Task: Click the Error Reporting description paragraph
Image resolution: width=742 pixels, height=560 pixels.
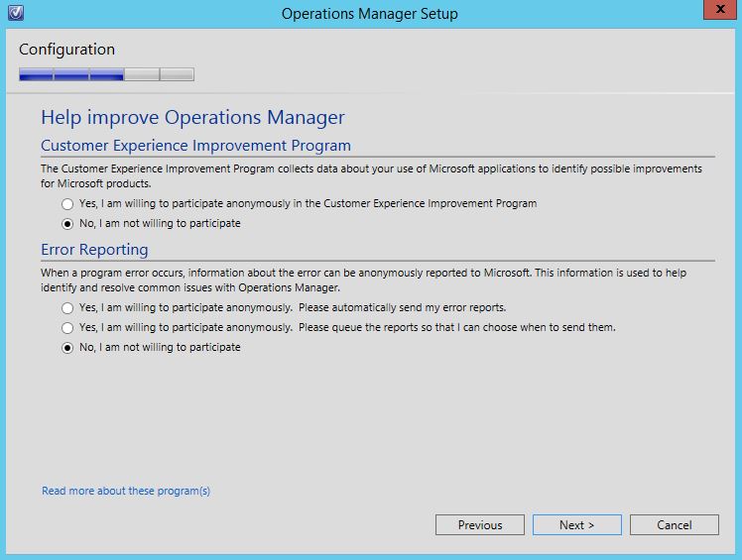Action: 363,279
